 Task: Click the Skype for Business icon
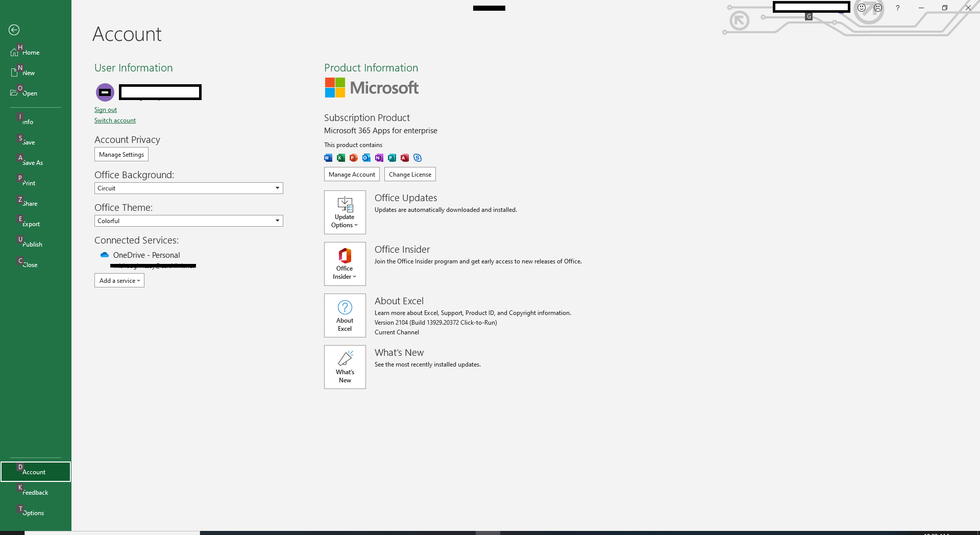(418, 158)
